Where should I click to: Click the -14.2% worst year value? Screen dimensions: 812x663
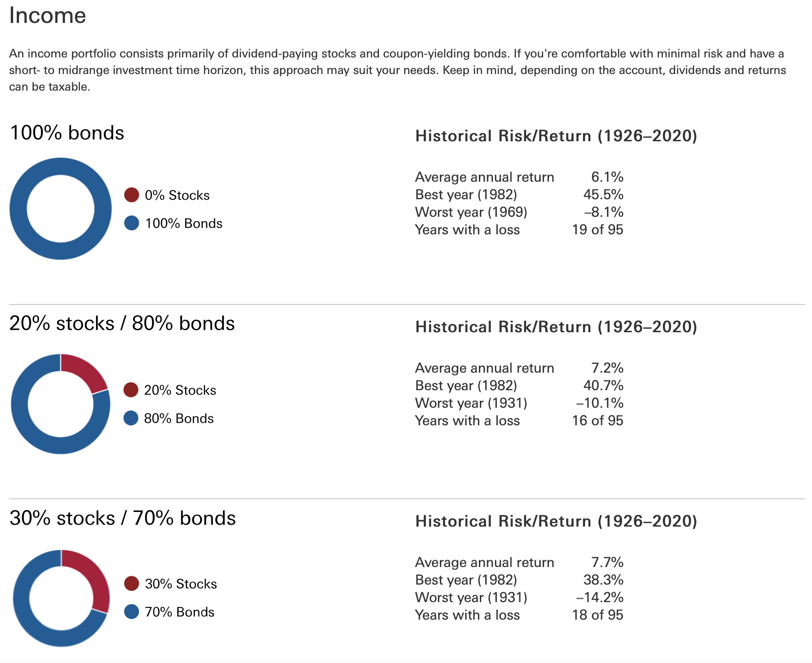(599, 597)
